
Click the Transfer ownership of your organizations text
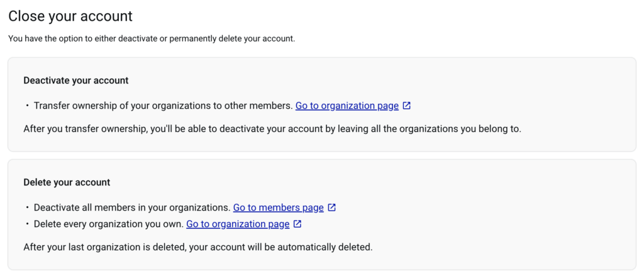(163, 106)
